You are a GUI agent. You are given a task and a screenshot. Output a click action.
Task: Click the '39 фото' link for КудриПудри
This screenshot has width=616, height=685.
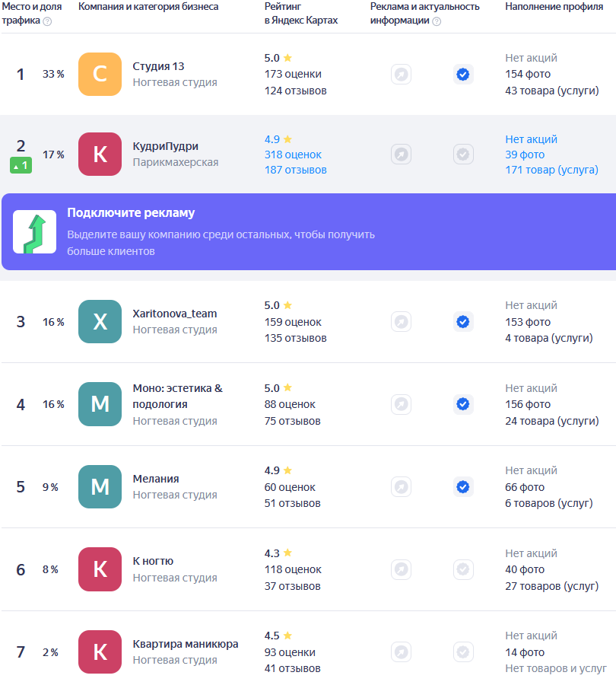(525, 155)
